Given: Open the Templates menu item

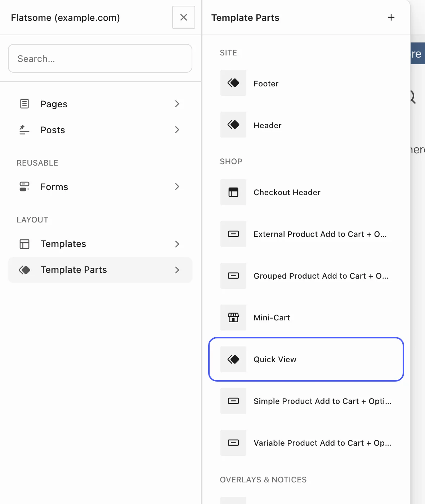Looking at the screenshot, I should (x=100, y=244).
